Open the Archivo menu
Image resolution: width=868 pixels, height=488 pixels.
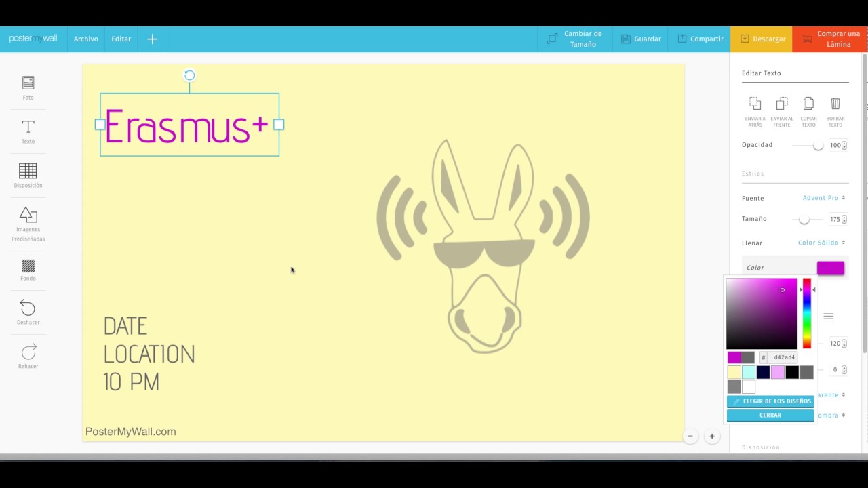point(86,39)
